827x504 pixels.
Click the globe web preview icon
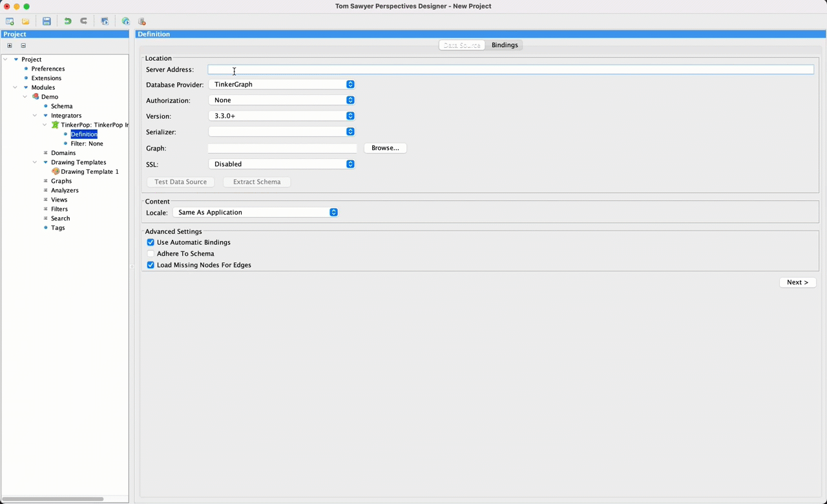point(125,21)
